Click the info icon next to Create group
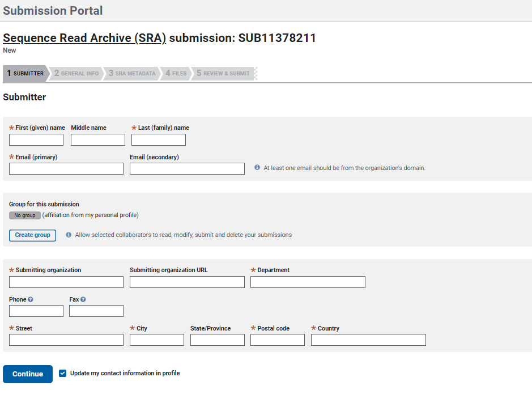The height and width of the screenshot is (394, 532). click(x=69, y=235)
